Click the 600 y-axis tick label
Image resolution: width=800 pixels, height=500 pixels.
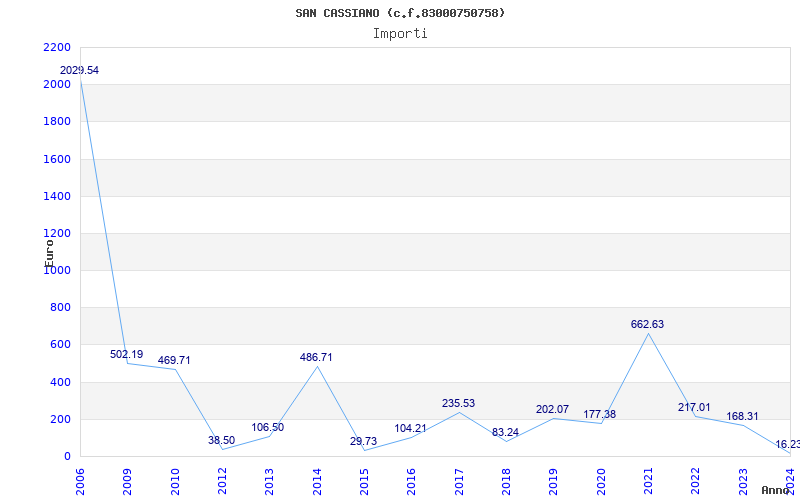[x=60, y=345]
